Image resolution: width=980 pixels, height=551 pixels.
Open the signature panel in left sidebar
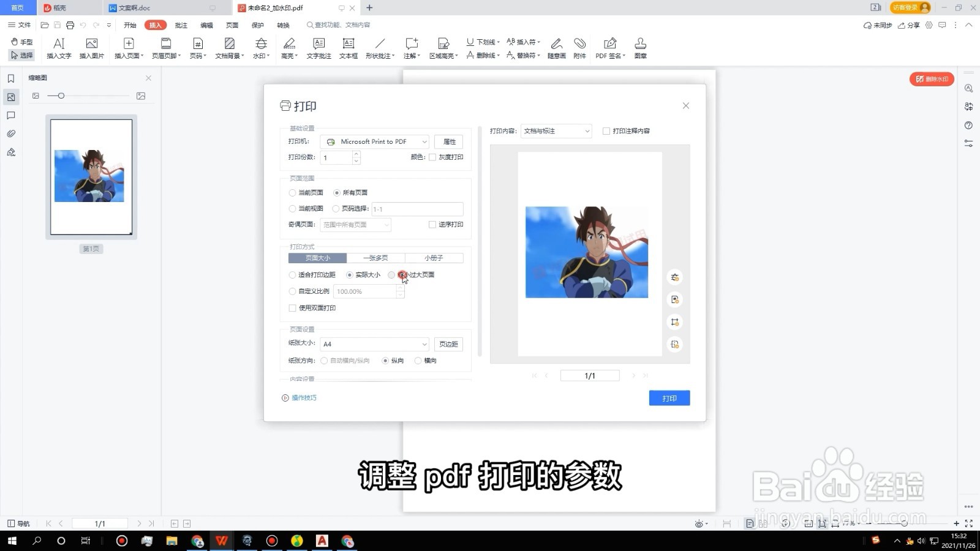pos(11,152)
